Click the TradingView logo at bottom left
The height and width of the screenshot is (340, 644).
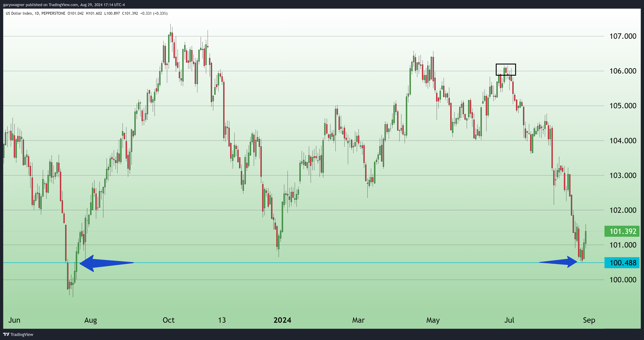(18, 334)
